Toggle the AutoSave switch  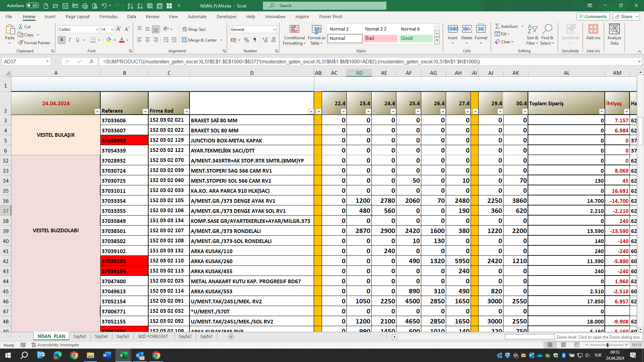coord(33,5)
